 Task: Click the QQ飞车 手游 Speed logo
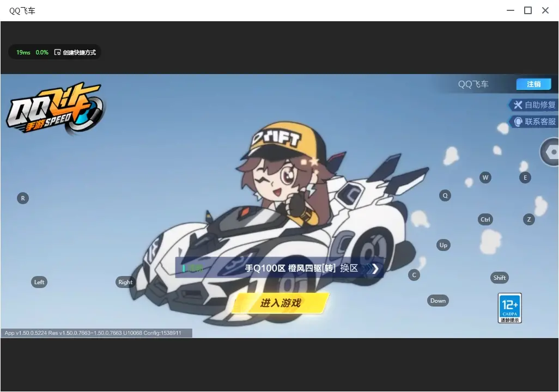(x=55, y=108)
